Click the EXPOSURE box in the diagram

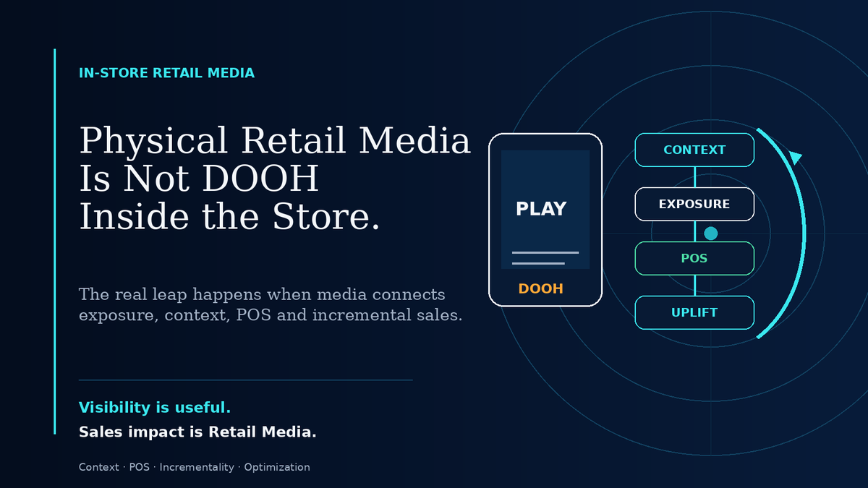coord(694,204)
